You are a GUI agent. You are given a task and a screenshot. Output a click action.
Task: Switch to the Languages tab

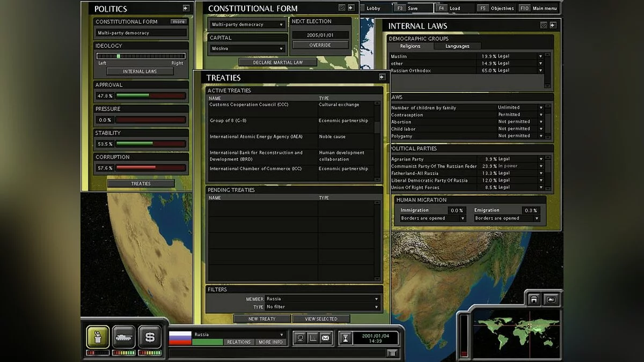tap(457, 46)
